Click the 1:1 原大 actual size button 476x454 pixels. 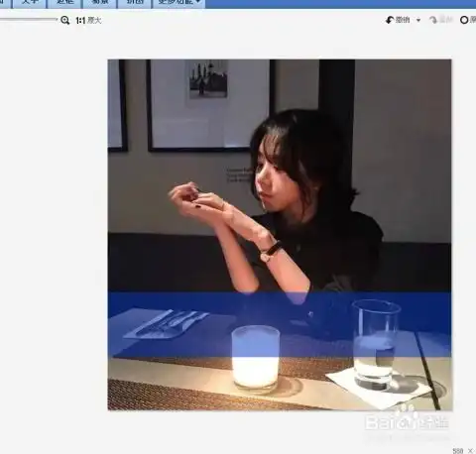click(88, 21)
